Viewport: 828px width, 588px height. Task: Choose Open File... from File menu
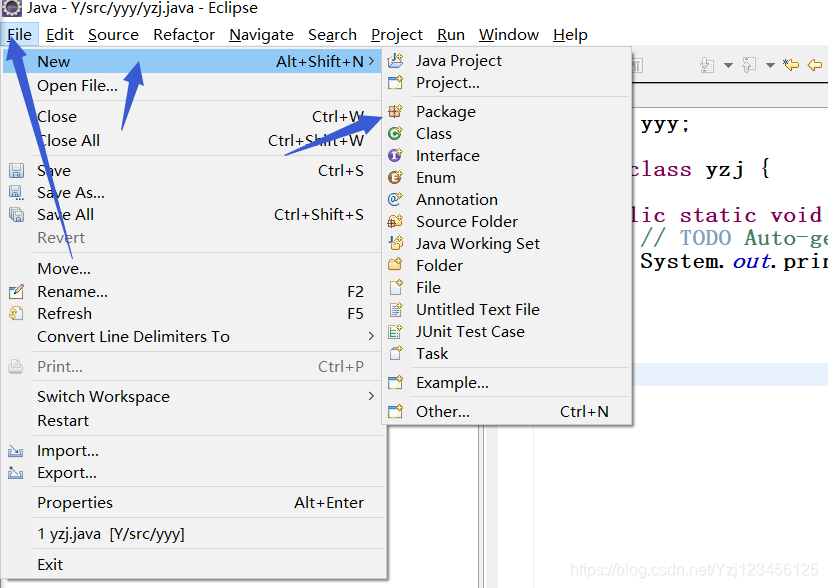(193, 86)
